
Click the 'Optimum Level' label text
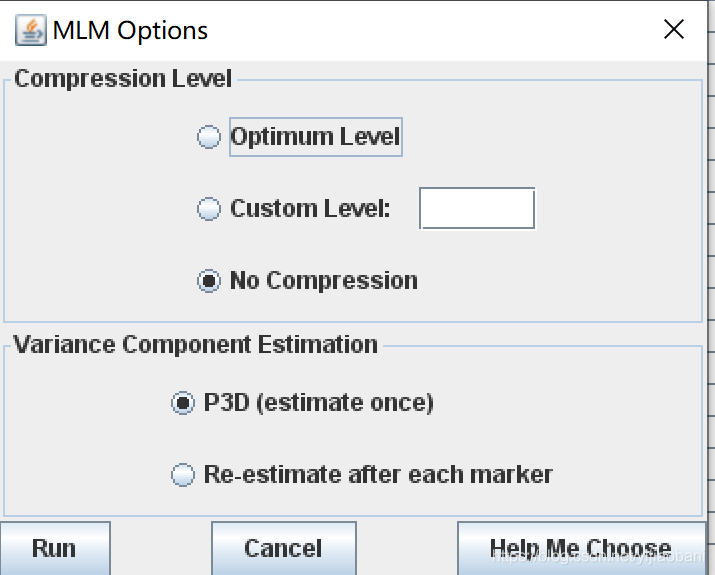click(x=315, y=137)
